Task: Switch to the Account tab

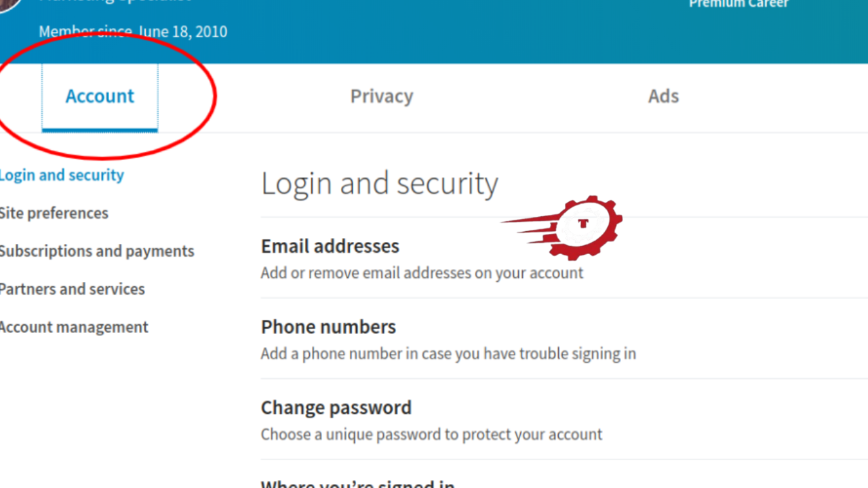Action: [x=100, y=96]
